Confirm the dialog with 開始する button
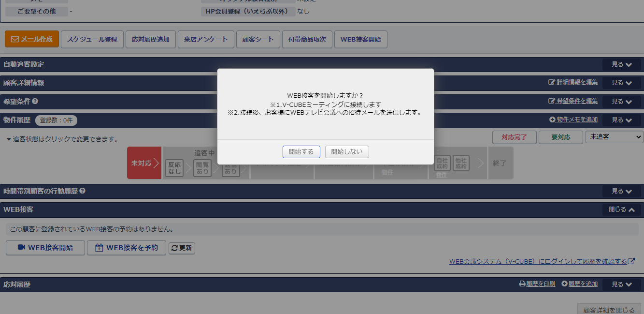This screenshot has width=644, height=314. (301, 151)
